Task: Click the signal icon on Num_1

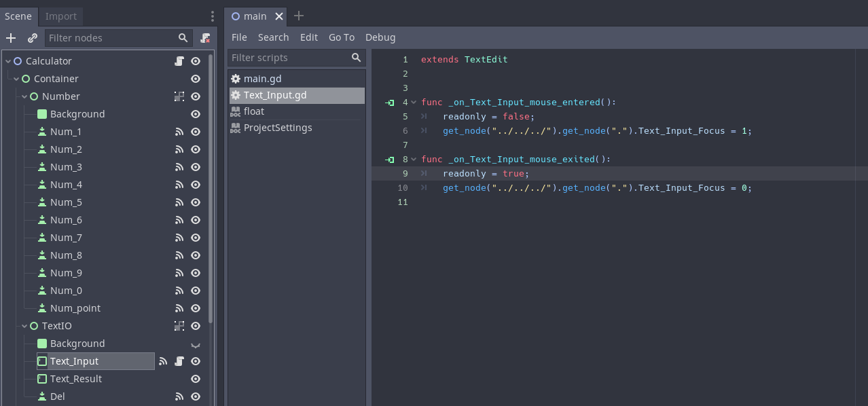Action: 179,132
